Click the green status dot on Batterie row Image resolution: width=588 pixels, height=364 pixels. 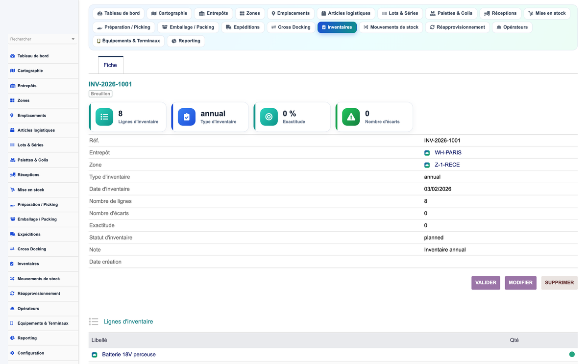(x=572, y=354)
